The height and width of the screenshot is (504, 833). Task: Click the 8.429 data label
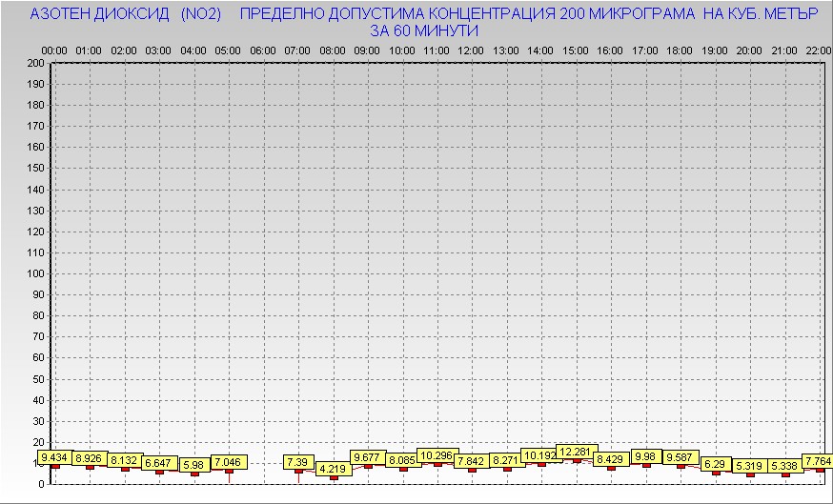(611, 459)
